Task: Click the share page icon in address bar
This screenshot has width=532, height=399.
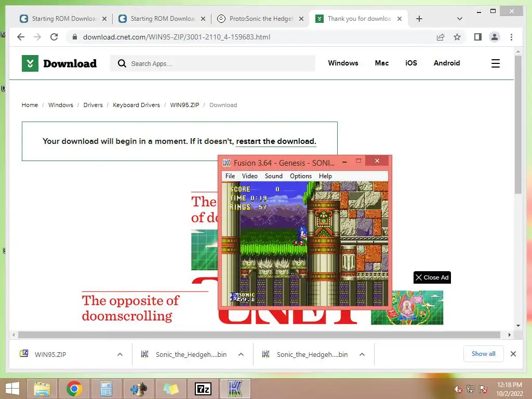Action: [x=441, y=37]
